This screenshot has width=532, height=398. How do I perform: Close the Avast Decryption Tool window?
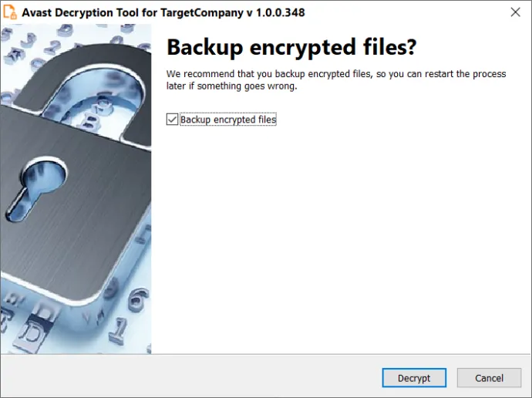point(514,12)
